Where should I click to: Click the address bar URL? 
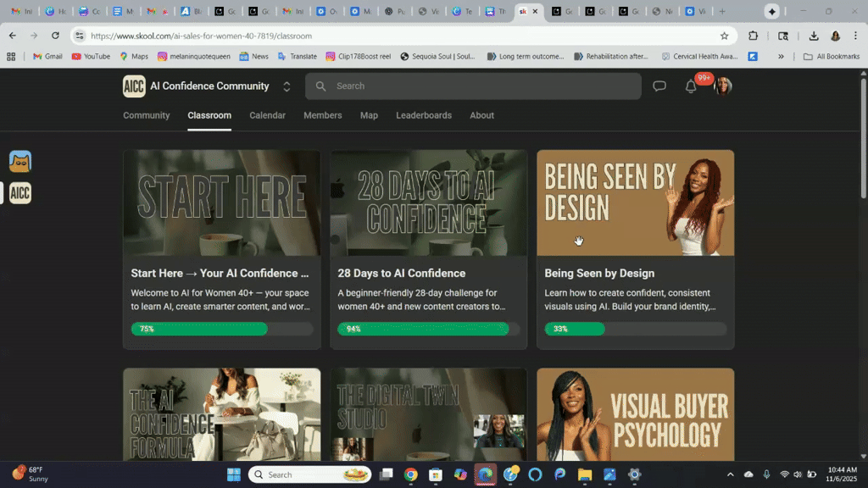201,36
